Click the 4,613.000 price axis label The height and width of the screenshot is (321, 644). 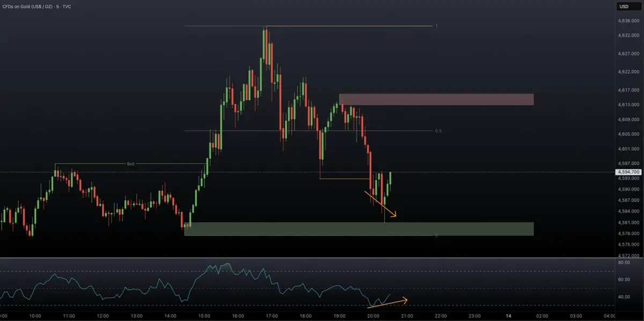tap(628, 105)
